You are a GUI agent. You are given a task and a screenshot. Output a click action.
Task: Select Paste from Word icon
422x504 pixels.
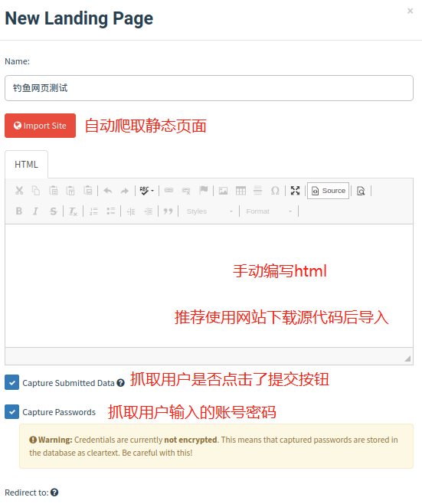pyautogui.click(x=88, y=191)
